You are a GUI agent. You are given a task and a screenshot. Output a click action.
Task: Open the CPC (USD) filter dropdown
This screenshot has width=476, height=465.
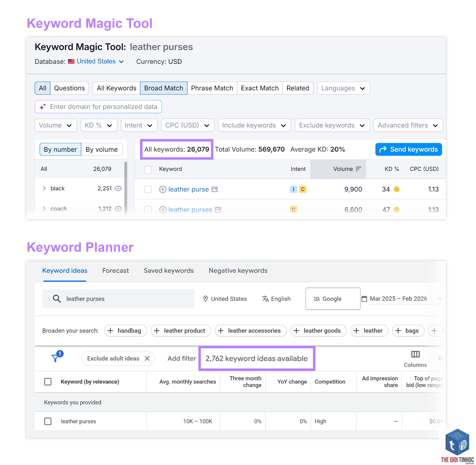click(188, 125)
